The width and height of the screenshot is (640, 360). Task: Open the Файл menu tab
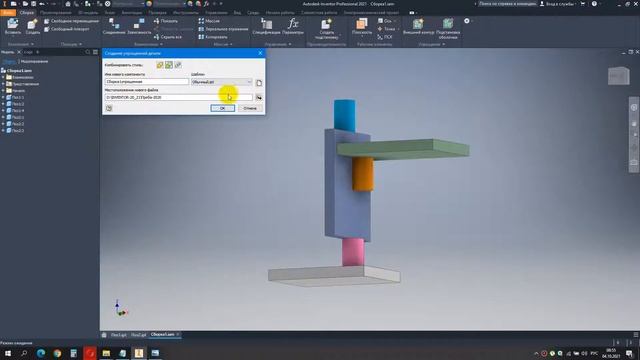point(8,13)
